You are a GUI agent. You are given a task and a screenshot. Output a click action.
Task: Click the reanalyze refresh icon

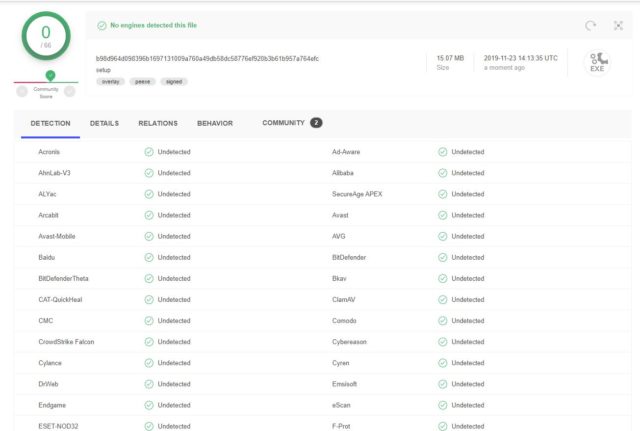click(x=590, y=26)
